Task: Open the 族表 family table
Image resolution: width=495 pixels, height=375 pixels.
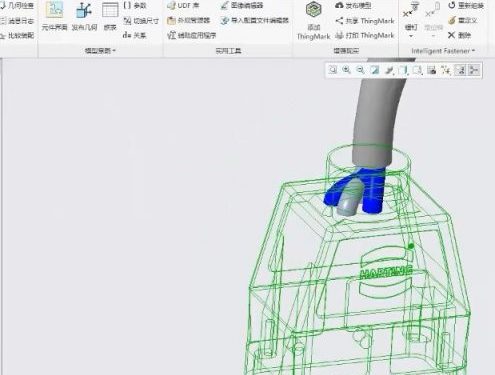Action: pyautogui.click(x=110, y=16)
